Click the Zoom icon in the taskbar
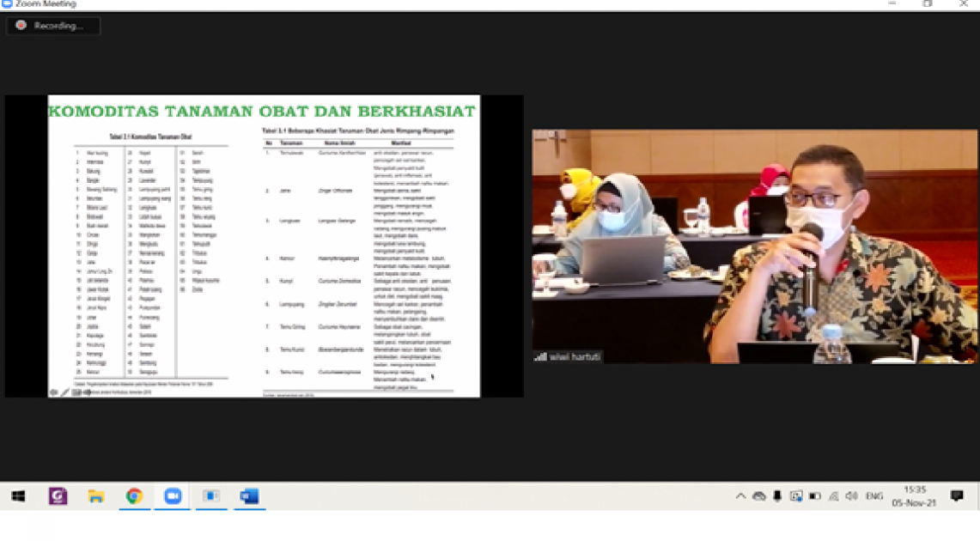 pos(173,496)
